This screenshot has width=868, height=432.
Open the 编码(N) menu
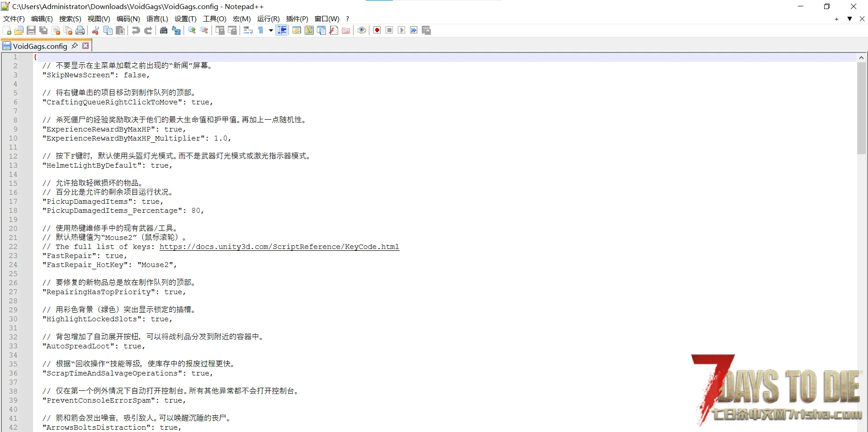128,19
